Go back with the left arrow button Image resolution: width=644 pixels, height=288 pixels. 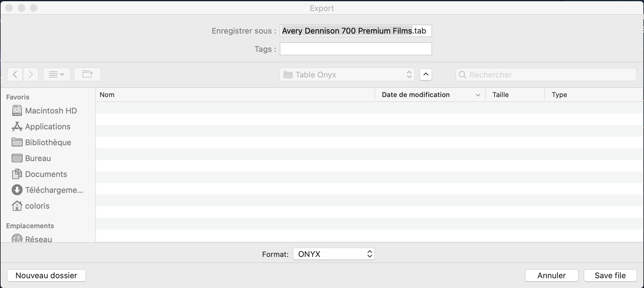(15, 74)
